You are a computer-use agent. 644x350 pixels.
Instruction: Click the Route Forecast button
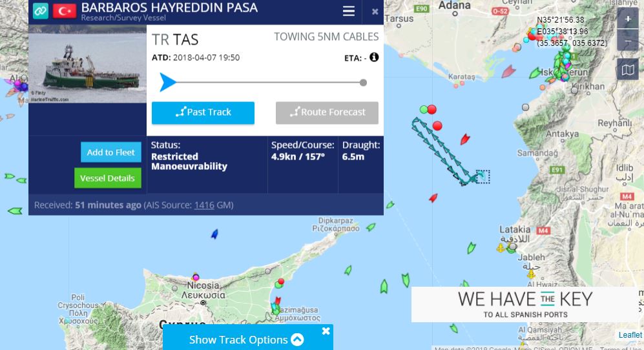(327, 112)
